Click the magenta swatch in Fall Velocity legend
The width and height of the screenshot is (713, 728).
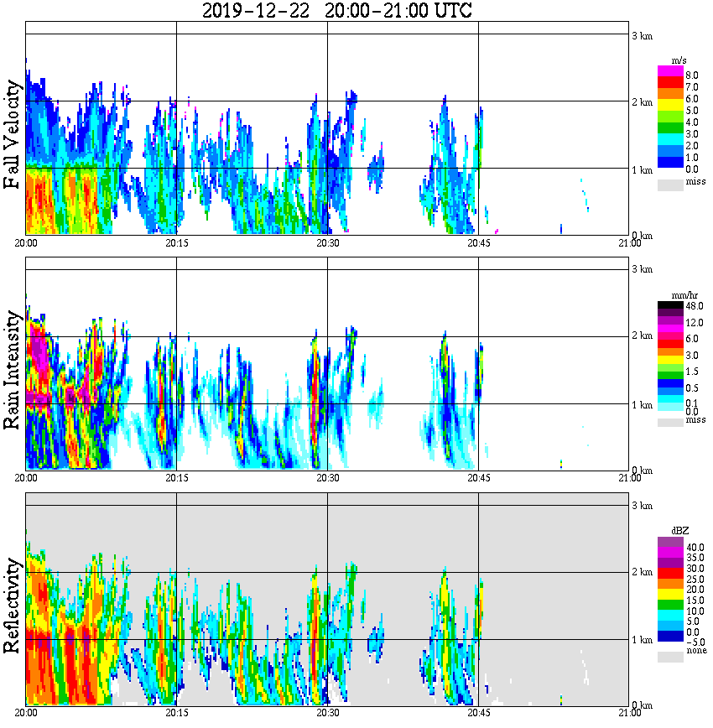[x=670, y=71]
